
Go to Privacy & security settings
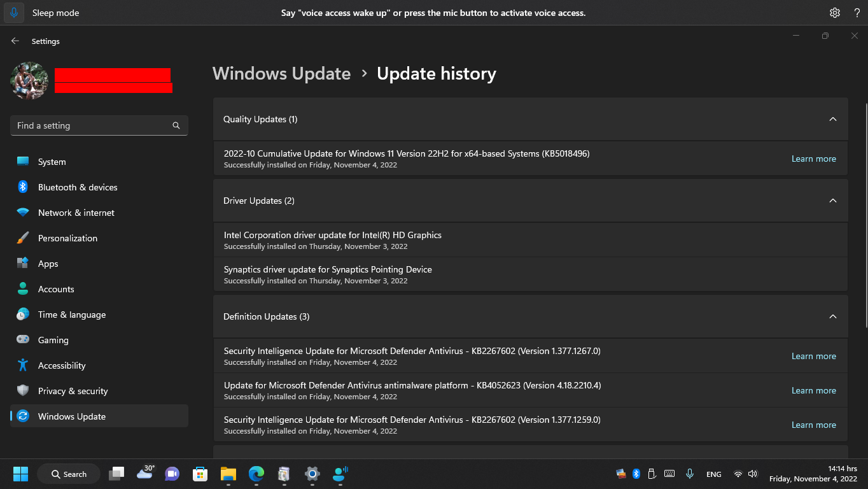[99, 391]
